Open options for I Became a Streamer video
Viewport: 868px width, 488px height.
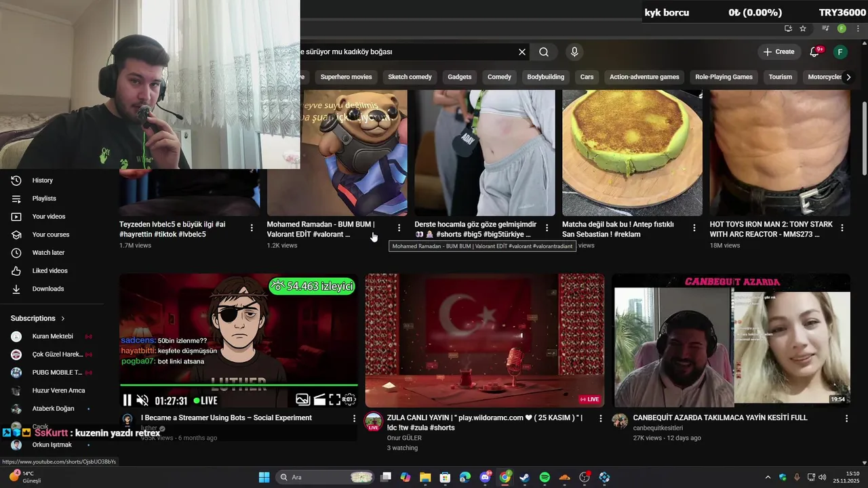coord(354,419)
